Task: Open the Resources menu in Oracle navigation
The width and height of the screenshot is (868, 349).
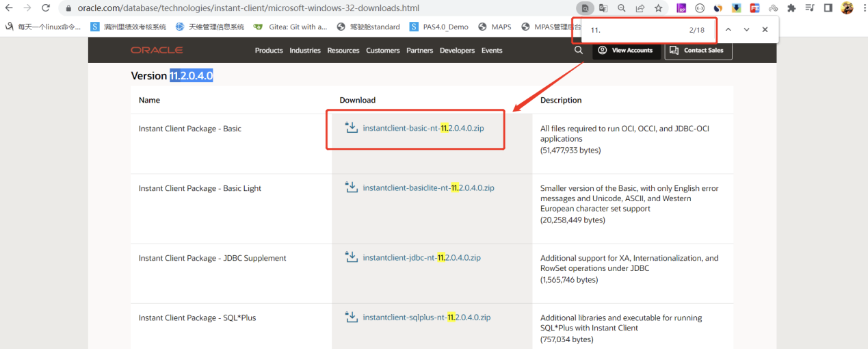Action: tap(343, 51)
